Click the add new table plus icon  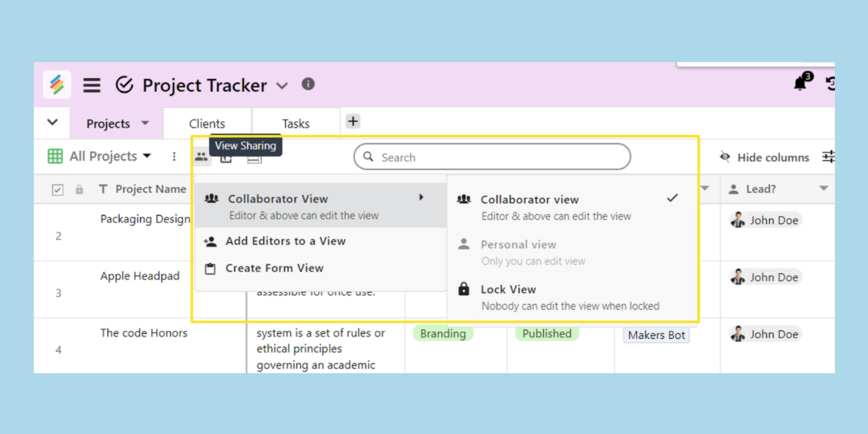pyautogui.click(x=353, y=121)
